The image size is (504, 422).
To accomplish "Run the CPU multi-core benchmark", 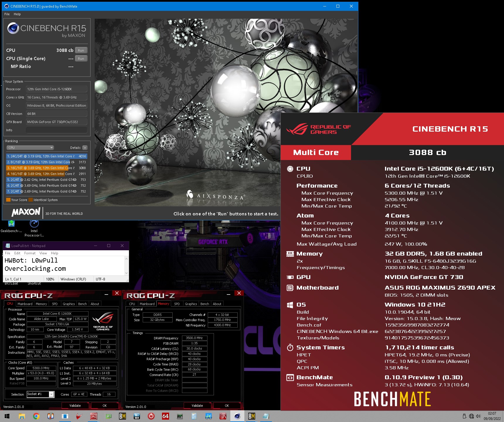I will (x=81, y=50).
